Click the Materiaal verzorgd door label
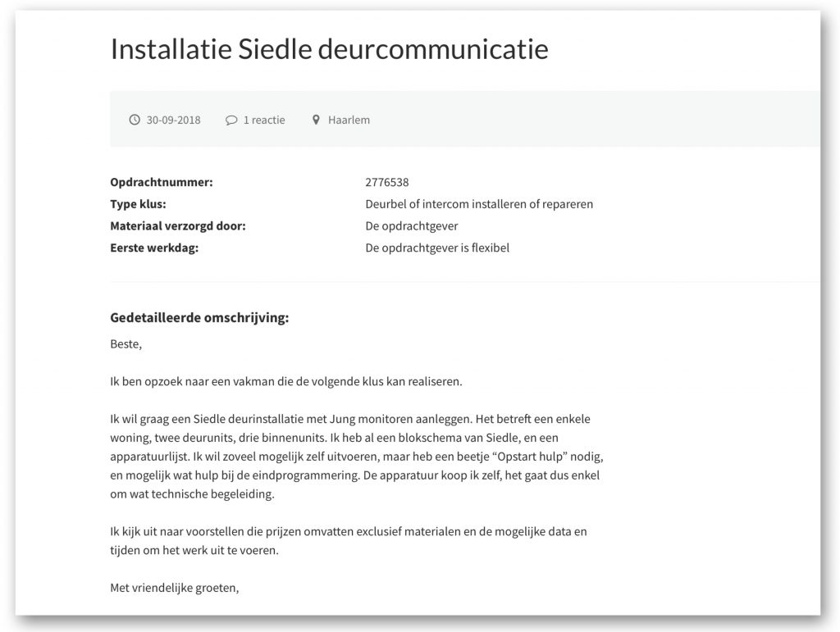 (x=177, y=225)
